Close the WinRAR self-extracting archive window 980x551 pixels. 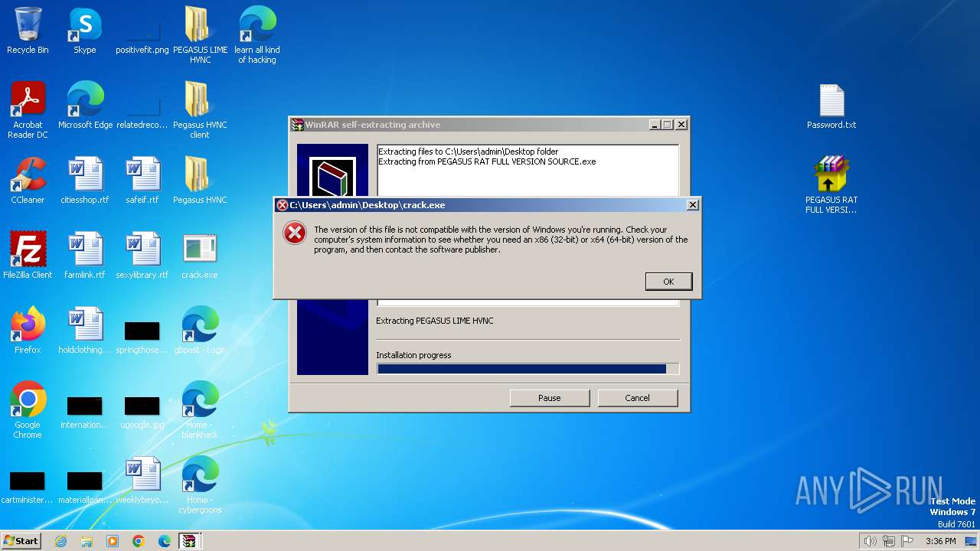click(681, 125)
